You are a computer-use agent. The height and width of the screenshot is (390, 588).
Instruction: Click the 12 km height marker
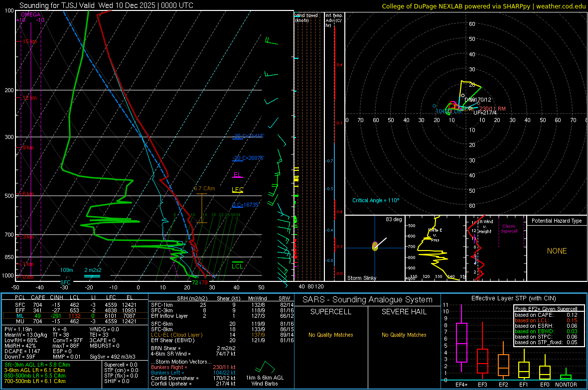[29, 98]
